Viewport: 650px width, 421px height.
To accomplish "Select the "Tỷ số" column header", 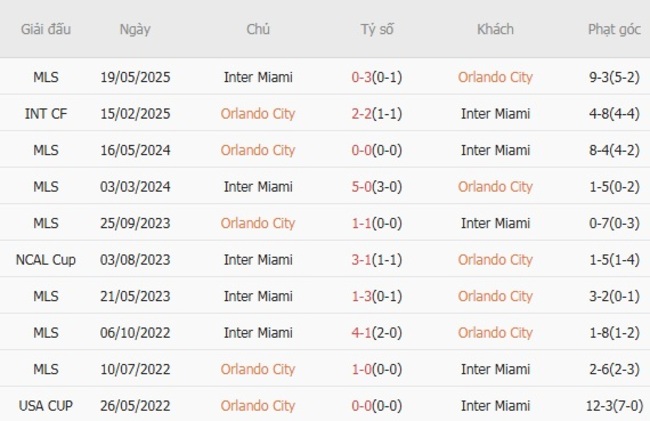I will (377, 29).
